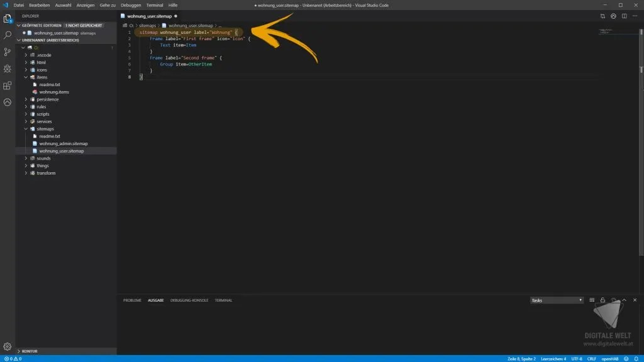Viewport: 644px width, 362px height.
Task: Open the Explorer view in activity bar
Action: click(8, 18)
